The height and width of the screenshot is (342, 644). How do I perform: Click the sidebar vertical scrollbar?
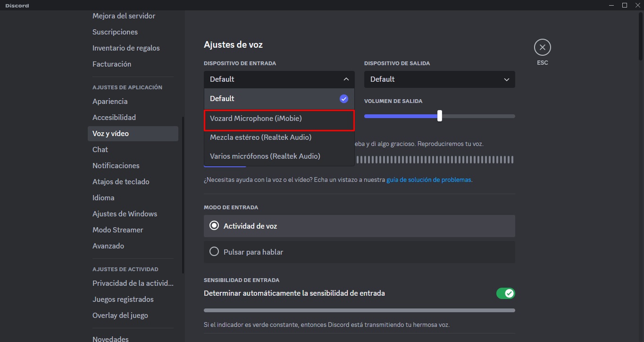pyautogui.click(x=183, y=195)
